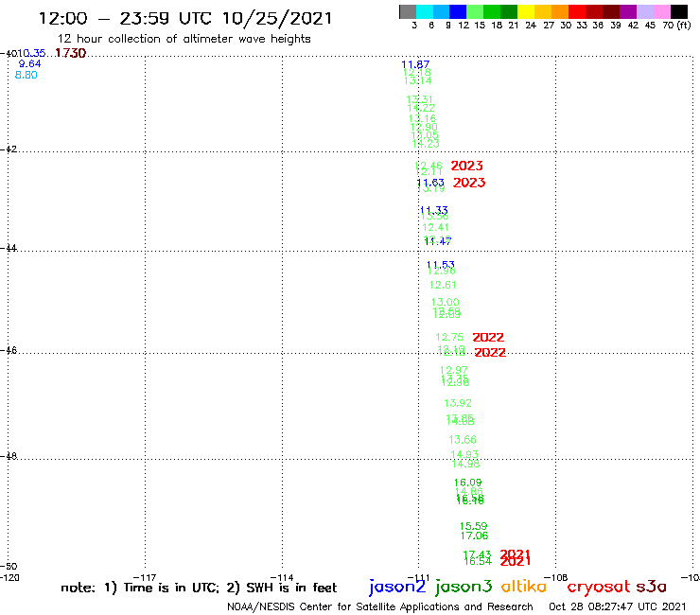Click the cyan swatch in the color scale
This screenshot has width=700, height=615.
click(x=425, y=11)
